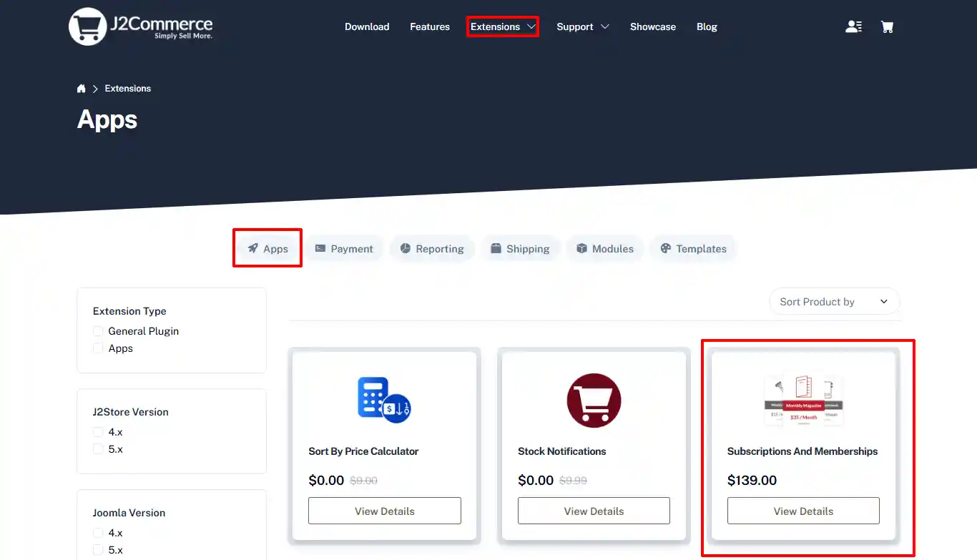
Task: Click the struck-through $9.99 price
Action: (573, 481)
